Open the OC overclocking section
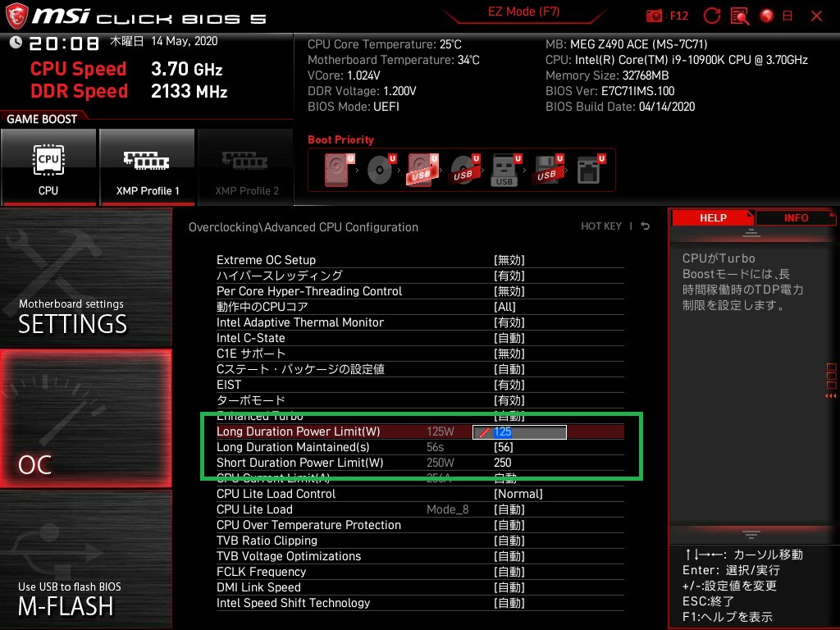The height and width of the screenshot is (630, 840). tap(85, 418)
